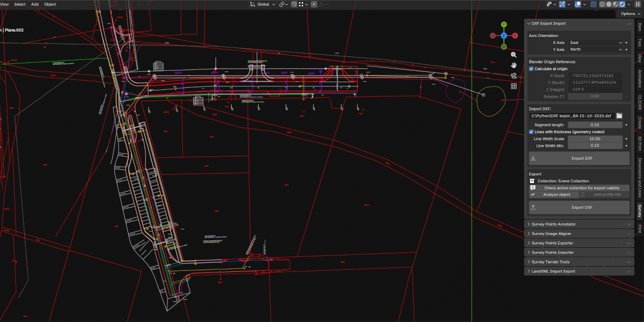
Task: Switch to CLICKR sidebar tab
Action: click(x=639, y=103)
